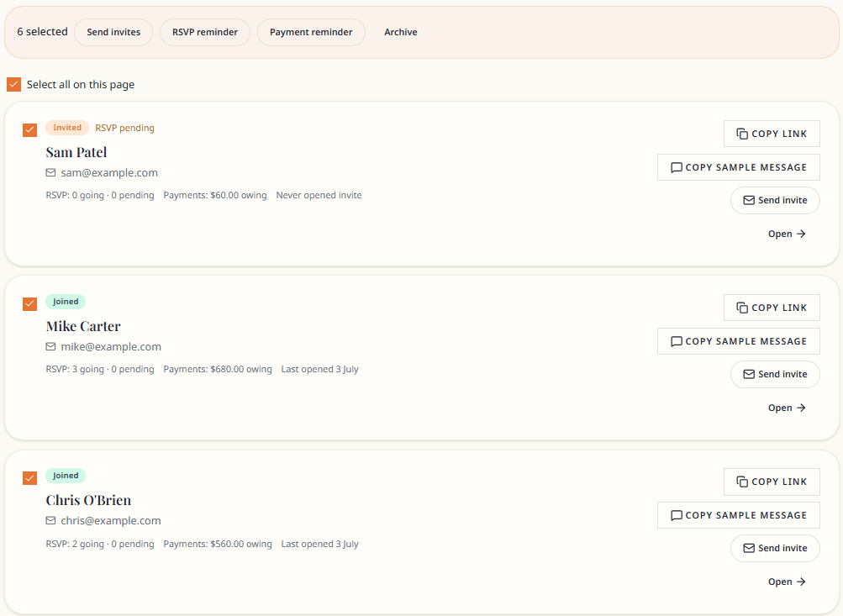Click chris@example.com email address

coord(111,520)
